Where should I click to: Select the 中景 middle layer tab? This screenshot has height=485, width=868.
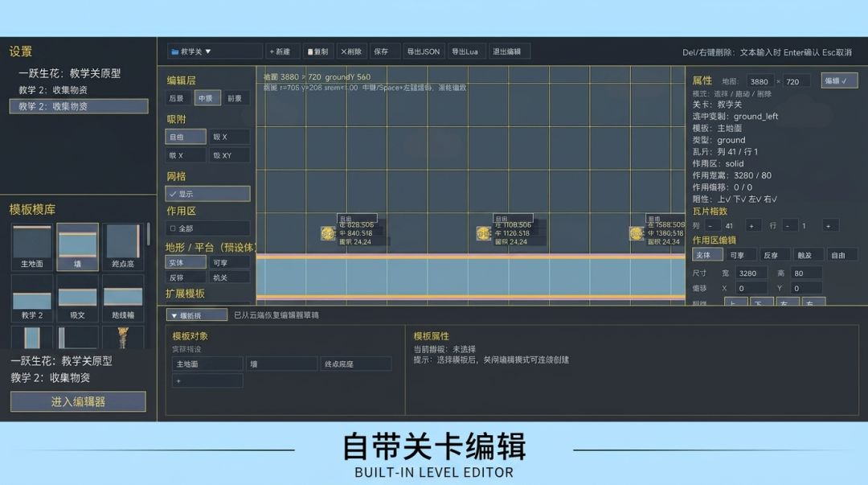coord(207,98)
